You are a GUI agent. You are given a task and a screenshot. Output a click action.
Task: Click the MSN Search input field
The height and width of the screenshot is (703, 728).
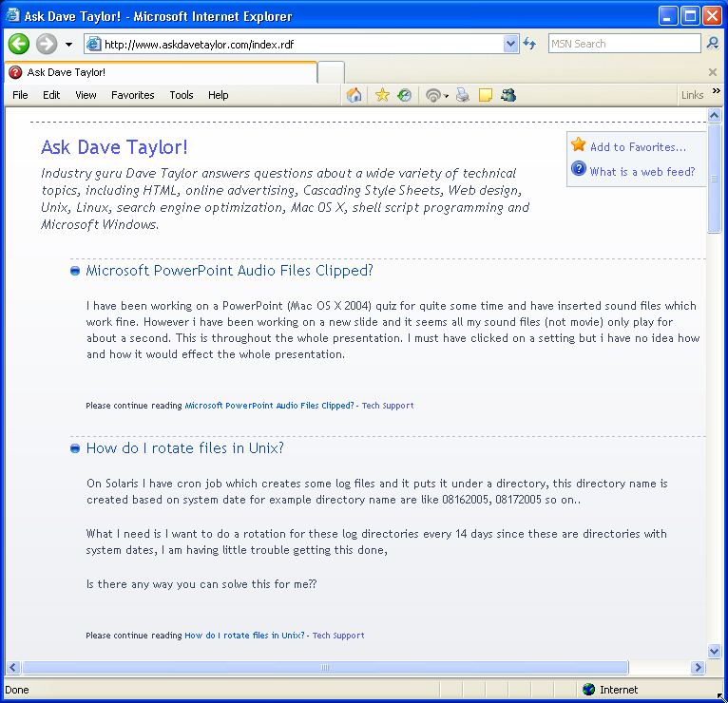[624, 44]
